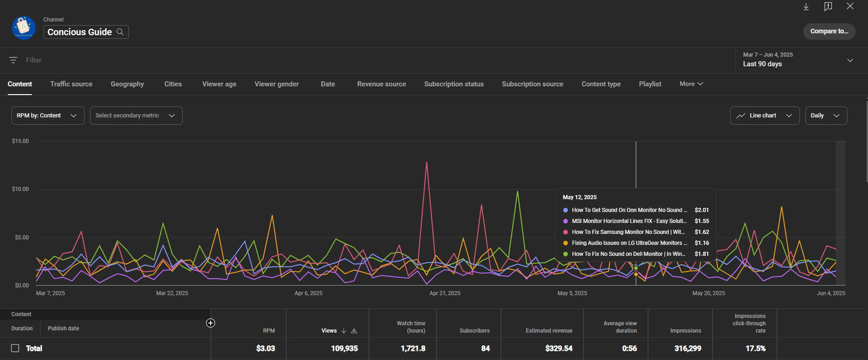
Task: Open the Geography tab
Action: click(x=127, y=84)
